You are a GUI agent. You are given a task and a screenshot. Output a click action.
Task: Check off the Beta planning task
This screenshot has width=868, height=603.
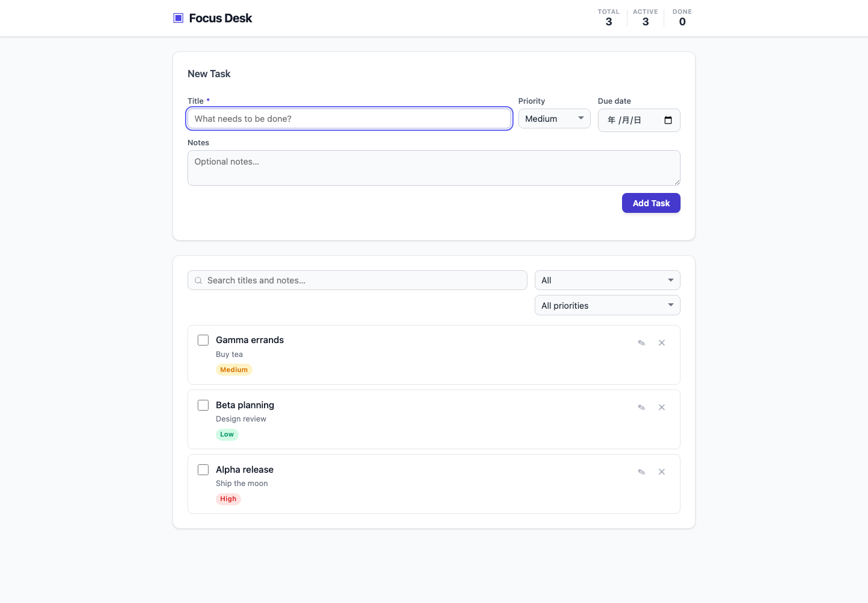[203, 405]
